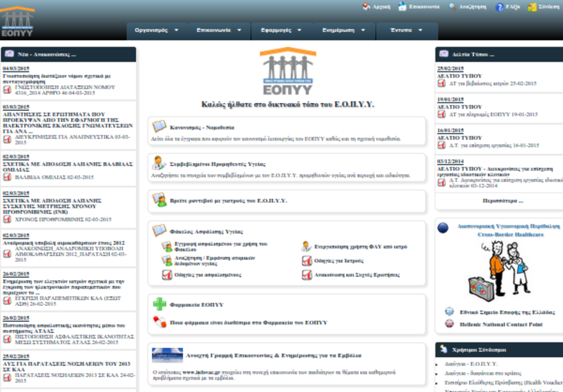The width and height of the screenshot is (563, 392).
Task: Click the PDF icon next to Οδηγίες για Ιατρούς
Action: (306, 261)
